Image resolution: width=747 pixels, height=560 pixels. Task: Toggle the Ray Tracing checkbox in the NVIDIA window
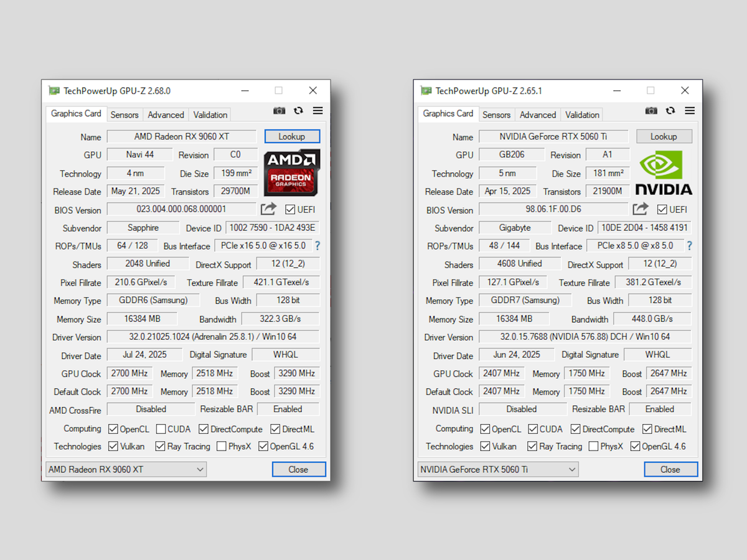(532, 447)
